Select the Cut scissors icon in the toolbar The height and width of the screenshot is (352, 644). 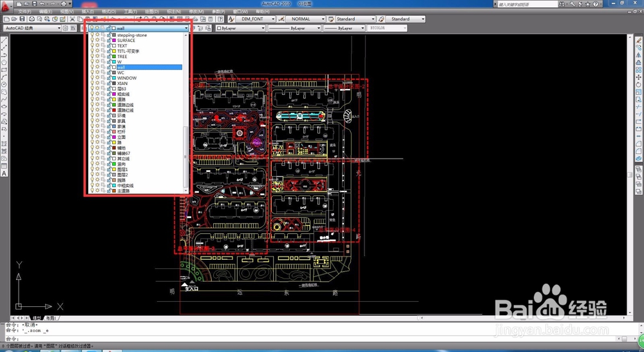tap(72, 19)
